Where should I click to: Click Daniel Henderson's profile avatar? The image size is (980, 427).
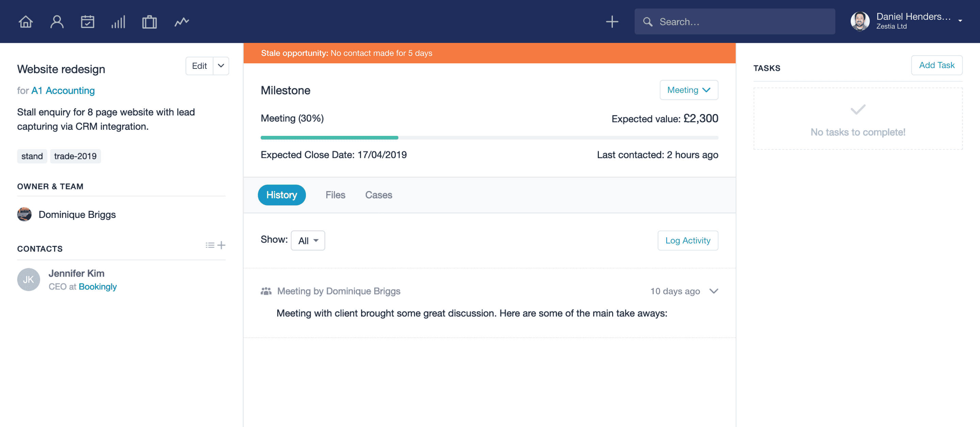click(860, 21)
